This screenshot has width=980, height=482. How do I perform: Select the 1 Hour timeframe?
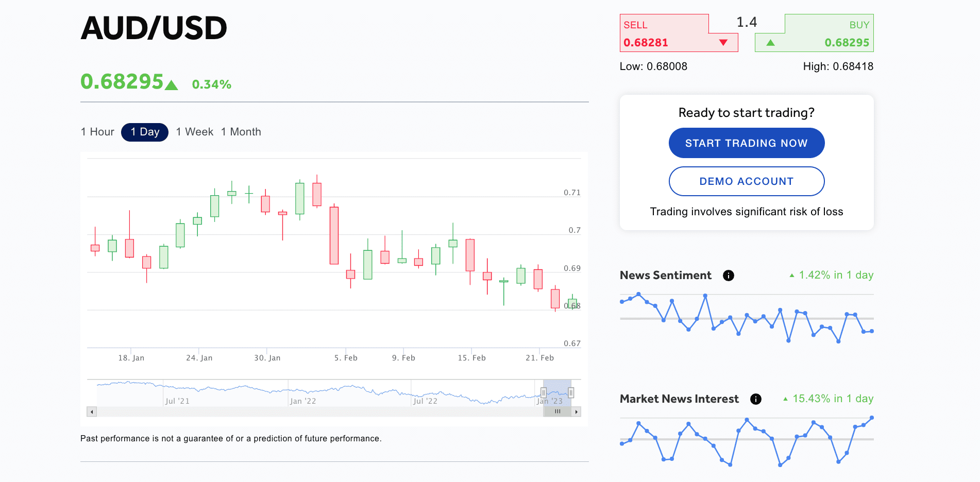tap(97, 132)
